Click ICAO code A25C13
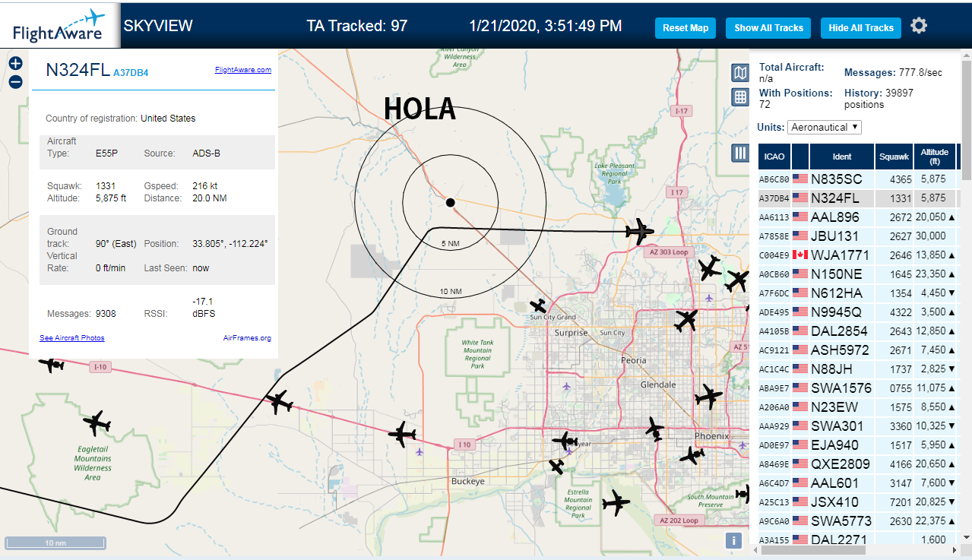Image resolution: width=972 pixels, height=560 pixels. coord(774,502)
